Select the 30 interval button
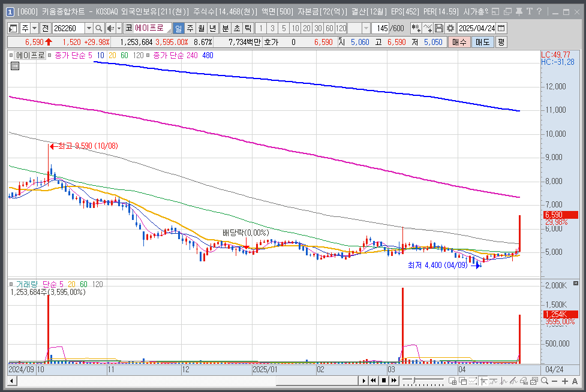Screen dimensions: 586x392 coord(318,28)
